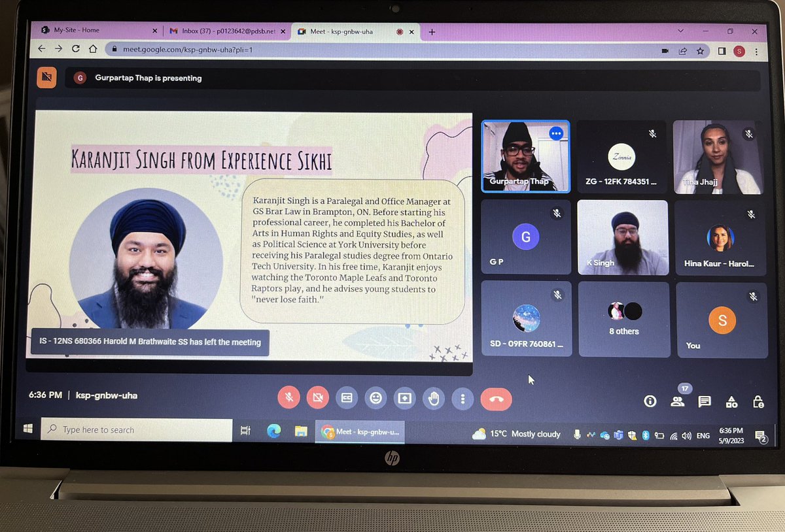Switch to the Gmail Inbox tab
This screenshot has height=532, width=785.
[x=222, y=31]
